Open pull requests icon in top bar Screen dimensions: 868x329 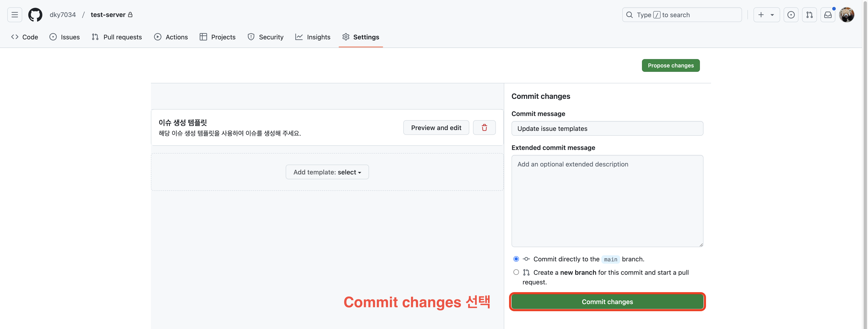pos(809,15)
